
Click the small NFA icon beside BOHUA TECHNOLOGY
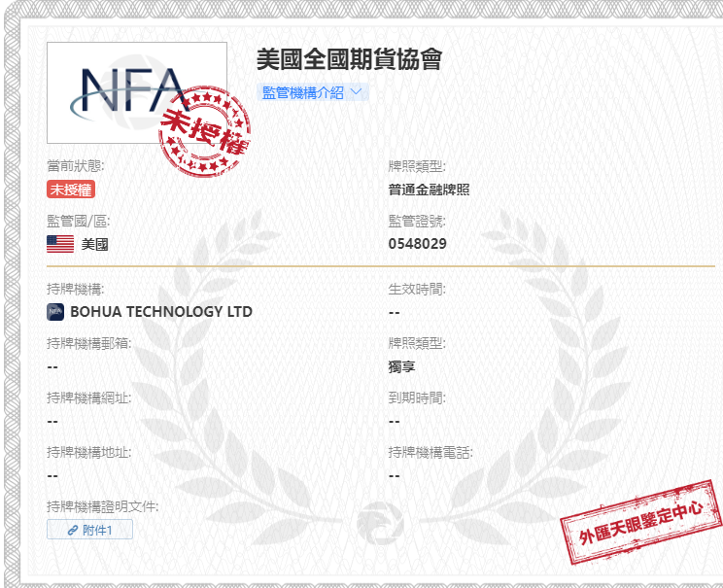point(55,312)
